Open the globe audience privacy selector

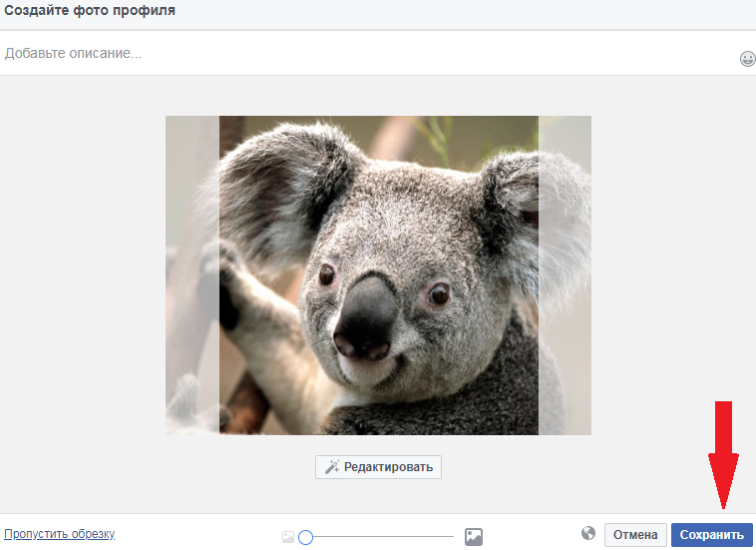click(x=588, y=533)
